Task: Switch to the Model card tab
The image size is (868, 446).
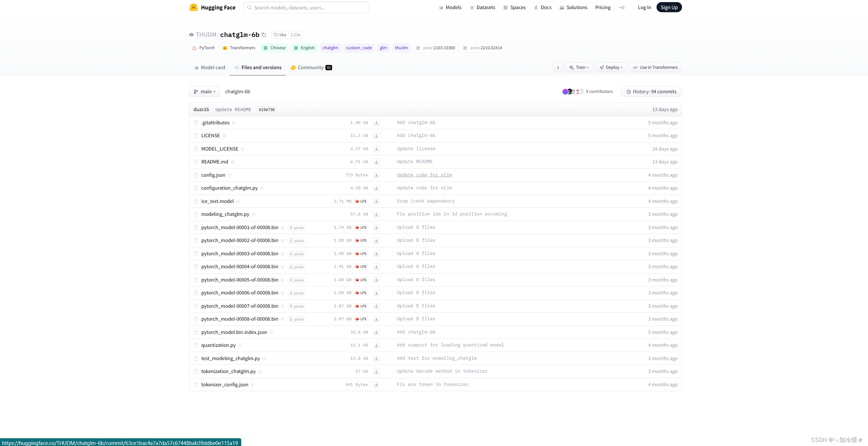Action: pos(209,67)
